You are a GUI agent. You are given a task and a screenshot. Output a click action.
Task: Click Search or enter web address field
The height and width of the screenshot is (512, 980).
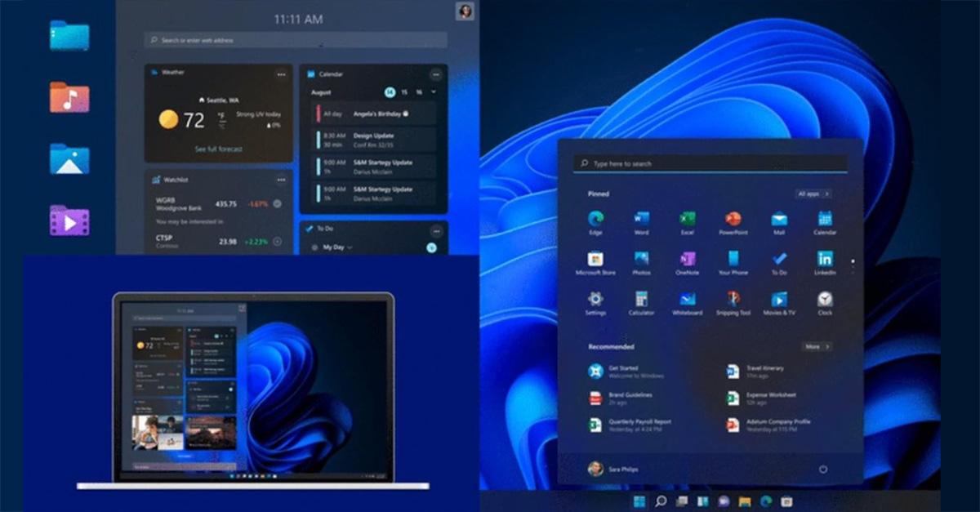click(x=296, y=40)
